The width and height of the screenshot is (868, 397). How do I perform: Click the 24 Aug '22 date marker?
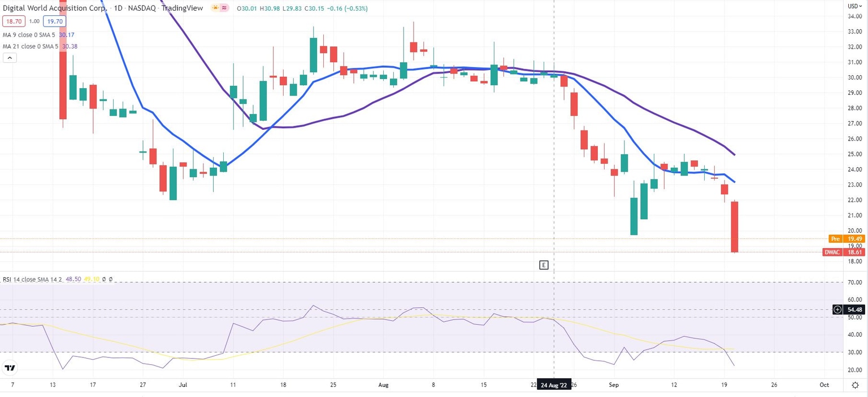[x=553, y=385]
